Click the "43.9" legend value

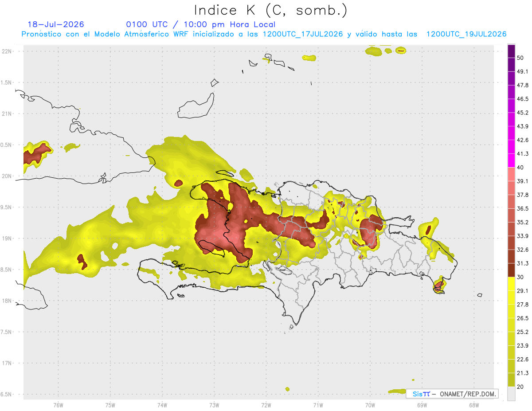click(x=523, y=126)
